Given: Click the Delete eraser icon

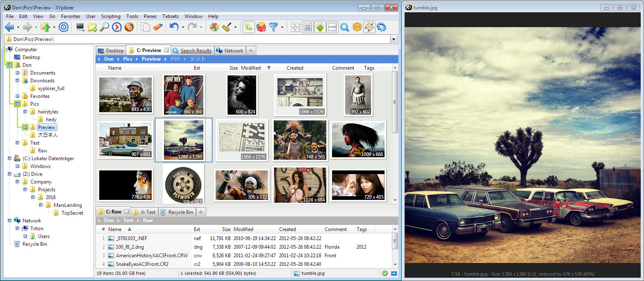Looking at the screenshot, I should (158, 27).
